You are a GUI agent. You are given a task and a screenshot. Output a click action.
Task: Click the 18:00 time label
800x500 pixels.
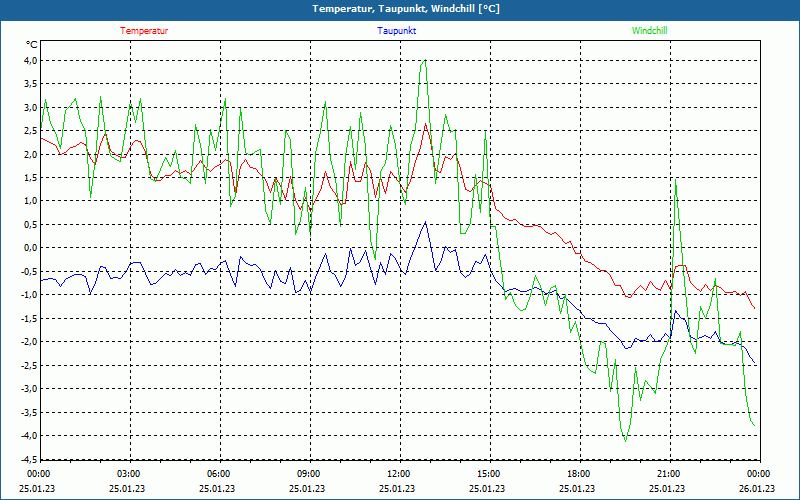579,474
